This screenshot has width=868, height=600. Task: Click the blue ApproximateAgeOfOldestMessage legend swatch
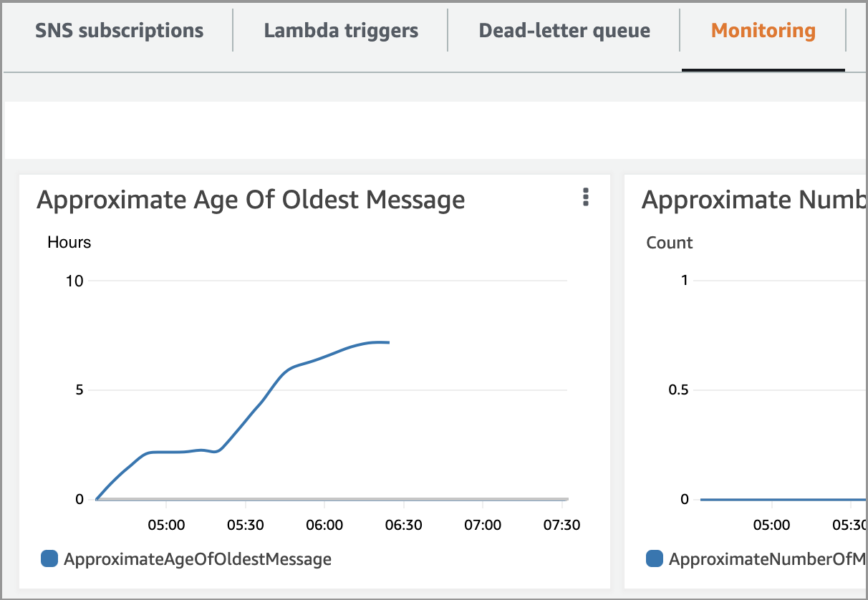(49, 559)
